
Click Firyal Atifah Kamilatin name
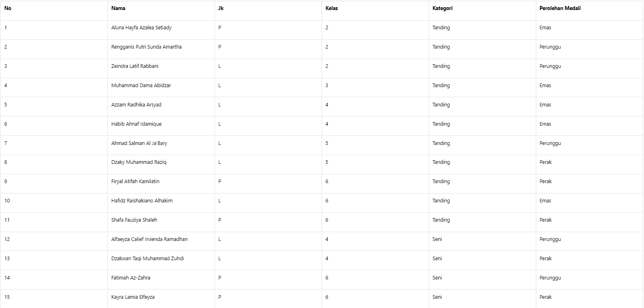(x=135, y=182)
